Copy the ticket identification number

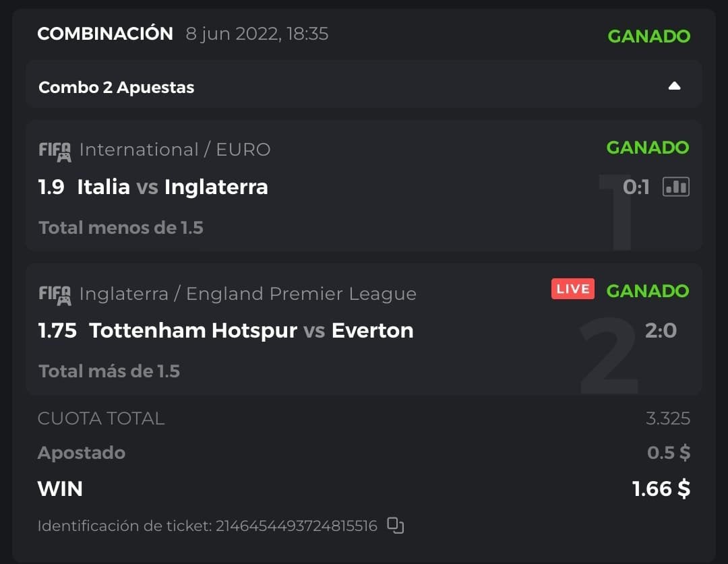coord(396,526)
